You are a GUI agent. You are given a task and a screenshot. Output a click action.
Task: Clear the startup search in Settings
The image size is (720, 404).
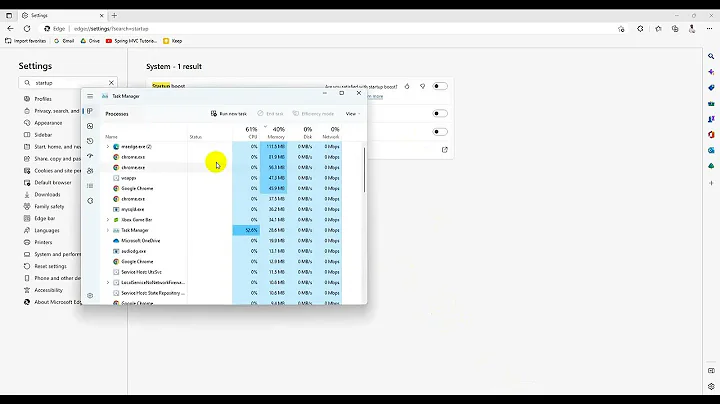111,83
